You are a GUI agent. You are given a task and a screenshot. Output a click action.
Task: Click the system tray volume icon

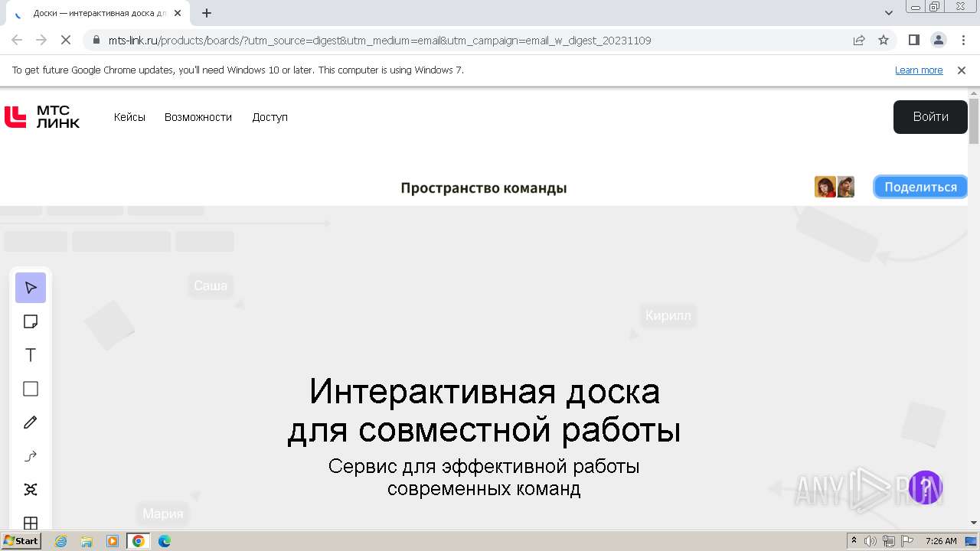(x=871, y=541)
